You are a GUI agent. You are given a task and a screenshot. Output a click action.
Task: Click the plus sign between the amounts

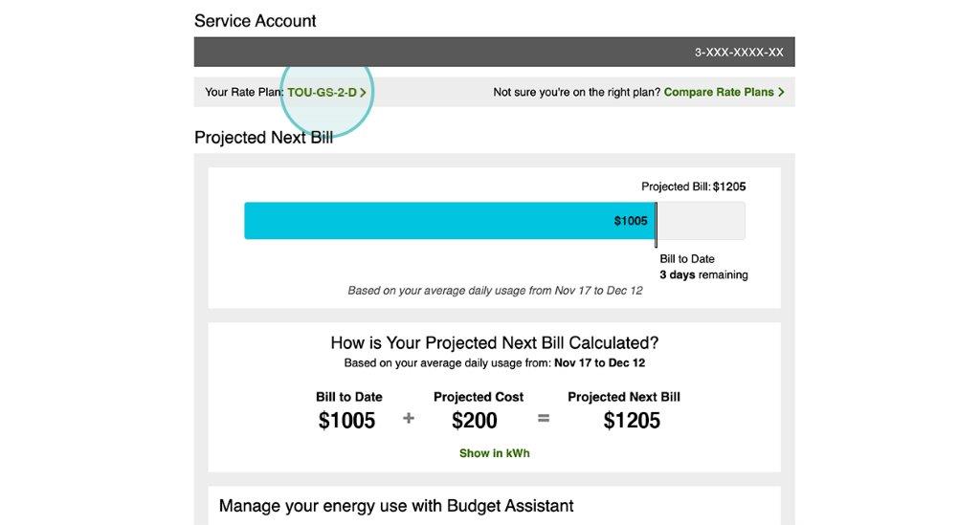[408, 418]
